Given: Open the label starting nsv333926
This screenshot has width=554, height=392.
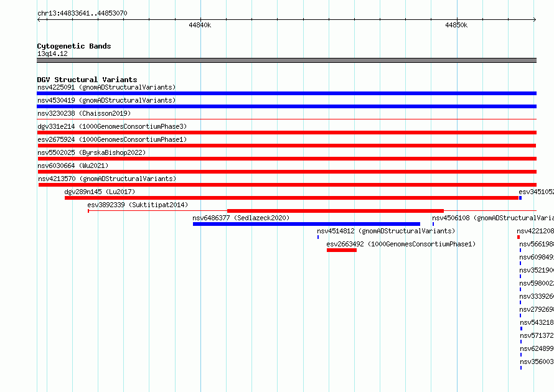Looking at the screenshot, I should (x=537, y=296).
